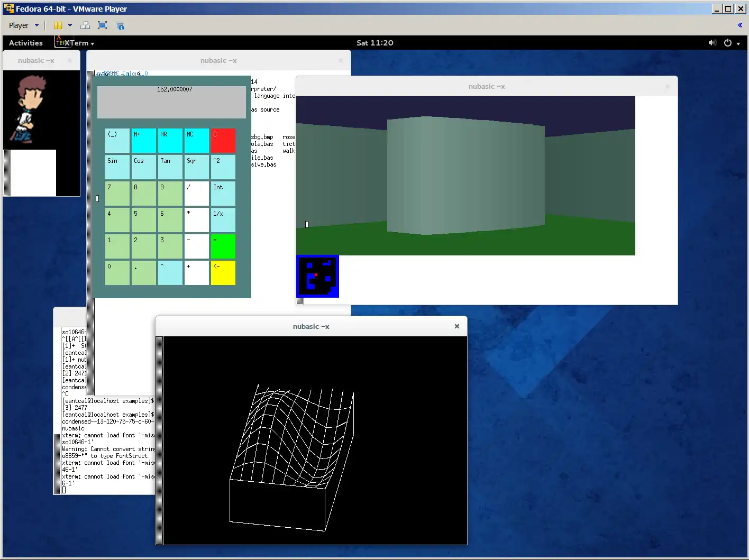Click digit 8 on the calculator
This screenshot has height=560, width=749.
(144, 194)
